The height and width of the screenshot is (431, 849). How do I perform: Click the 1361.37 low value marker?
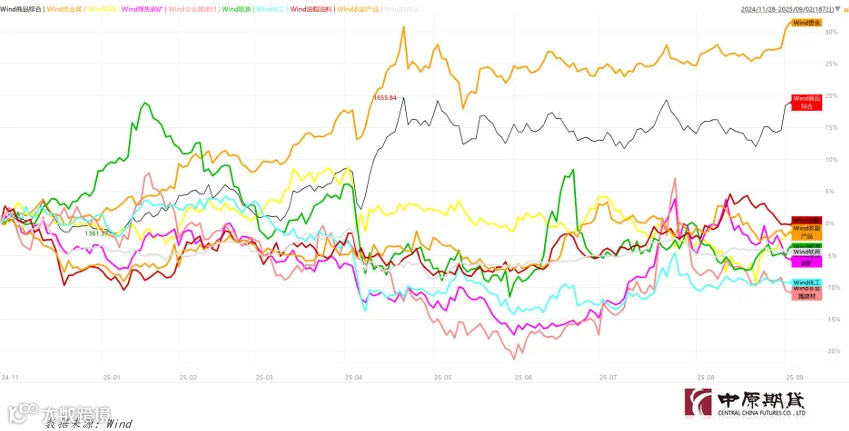97,233
